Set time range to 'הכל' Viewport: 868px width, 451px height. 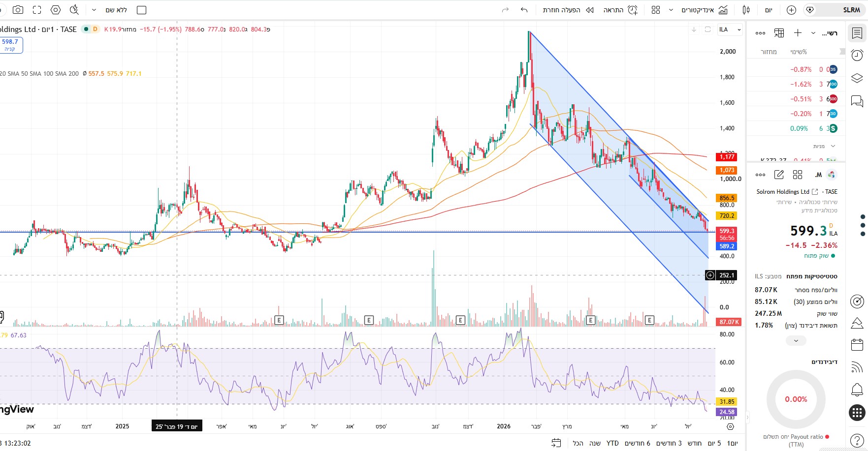578,443
